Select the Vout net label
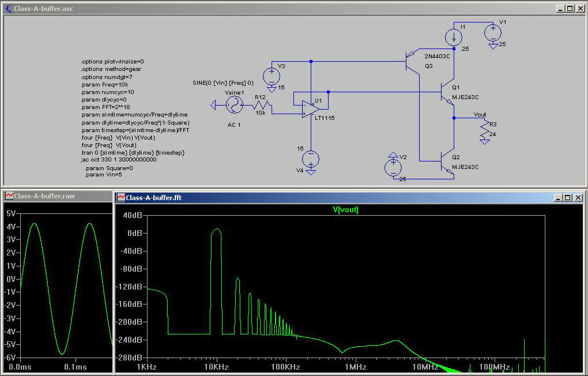 pyautogui.click(x=480, y=114)
